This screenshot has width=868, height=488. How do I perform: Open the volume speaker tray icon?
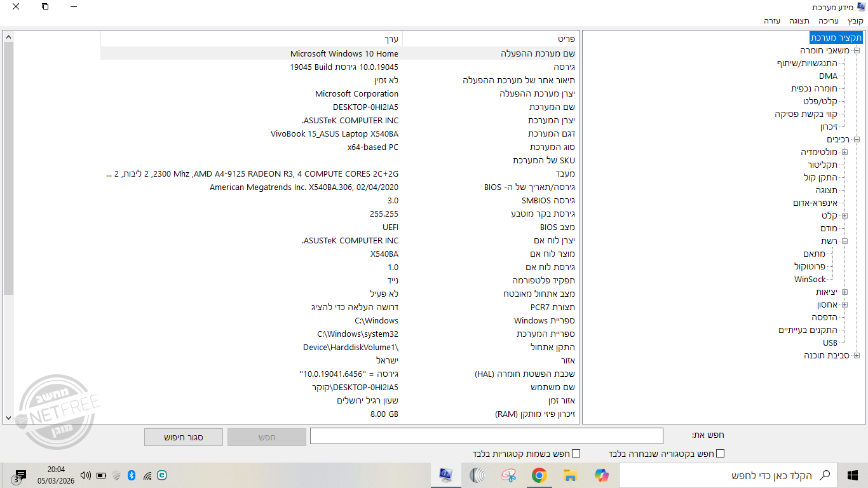[86, 475]
